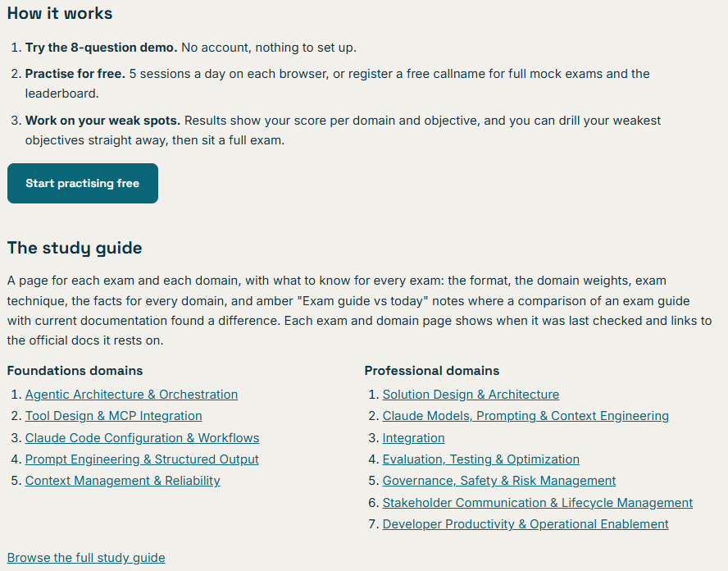Click the Professional domains subheading

pyautogui.click(x=432, y=371)
